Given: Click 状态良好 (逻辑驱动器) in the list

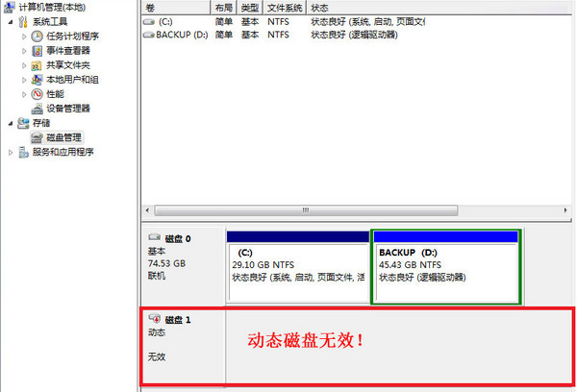Looking at the screenshot, I should (x=354, y=35).
